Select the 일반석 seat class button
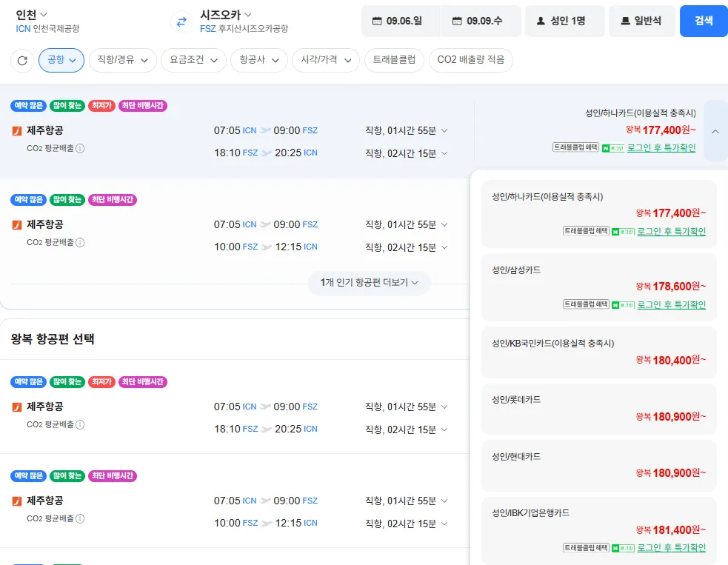 (641, 21)
